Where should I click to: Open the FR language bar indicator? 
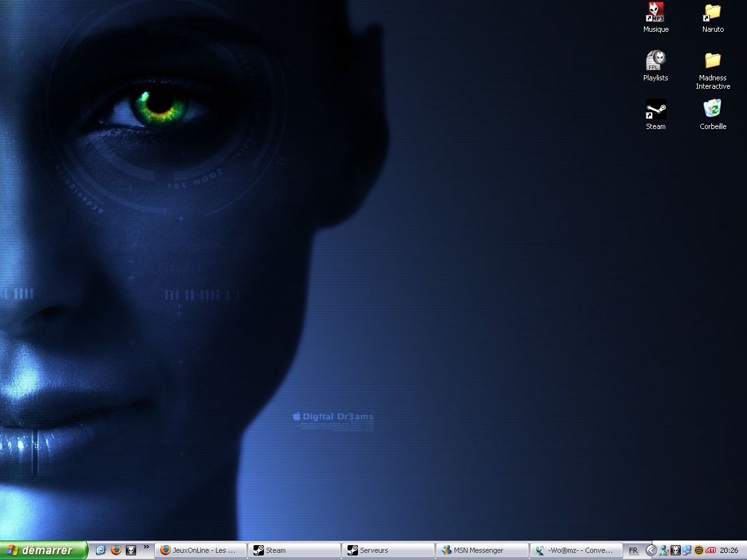633,550
